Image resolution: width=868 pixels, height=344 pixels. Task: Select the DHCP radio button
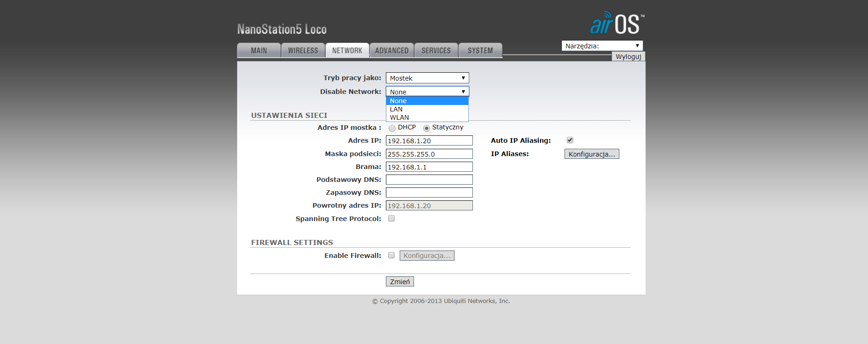(x=392, y=128)
